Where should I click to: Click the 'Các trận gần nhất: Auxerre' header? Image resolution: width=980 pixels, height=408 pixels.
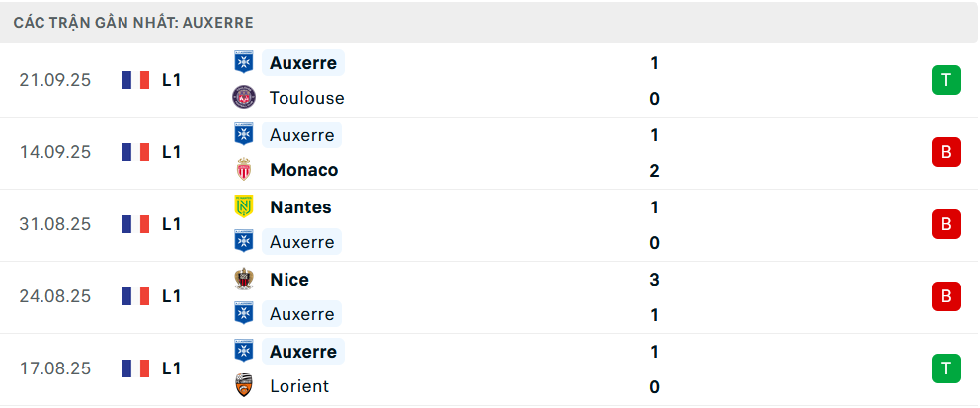(133, 22)
